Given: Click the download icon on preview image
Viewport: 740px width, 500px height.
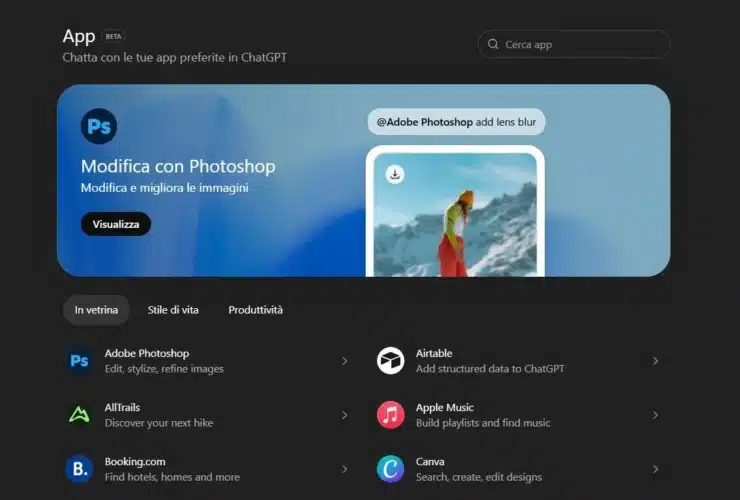Looking at the screenshot, I should [395, 174].
